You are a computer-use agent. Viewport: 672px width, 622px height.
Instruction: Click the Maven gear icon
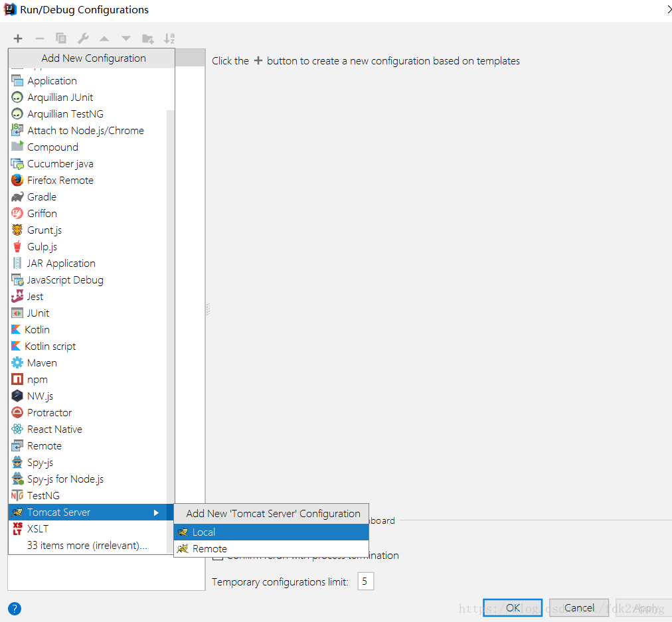(x=17, y=363)
